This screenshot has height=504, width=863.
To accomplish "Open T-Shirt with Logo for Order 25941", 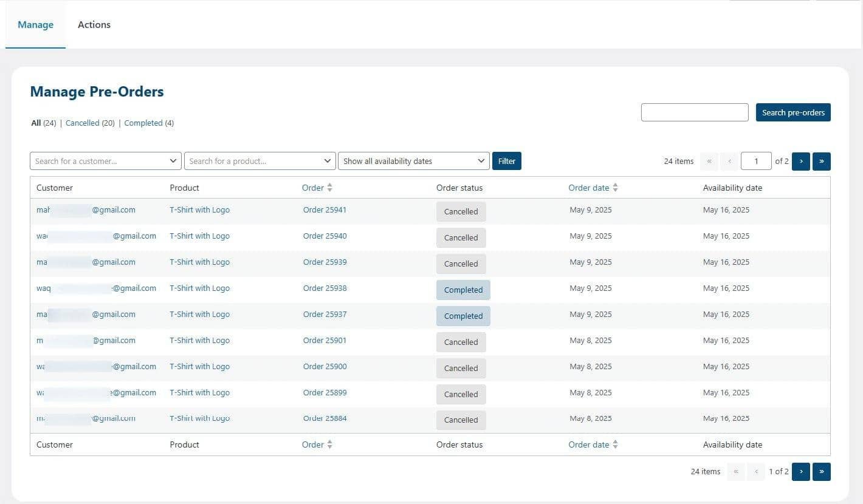I will click(199, 210).
